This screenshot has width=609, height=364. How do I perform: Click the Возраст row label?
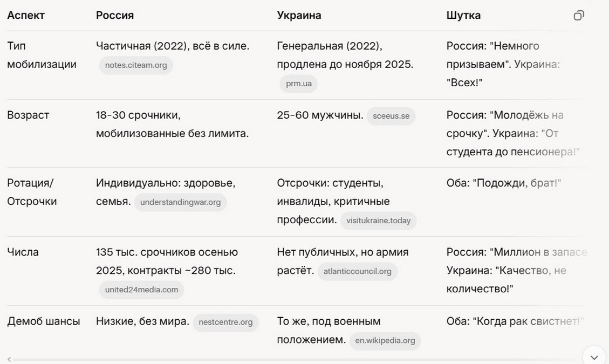(x=28, y=115)
